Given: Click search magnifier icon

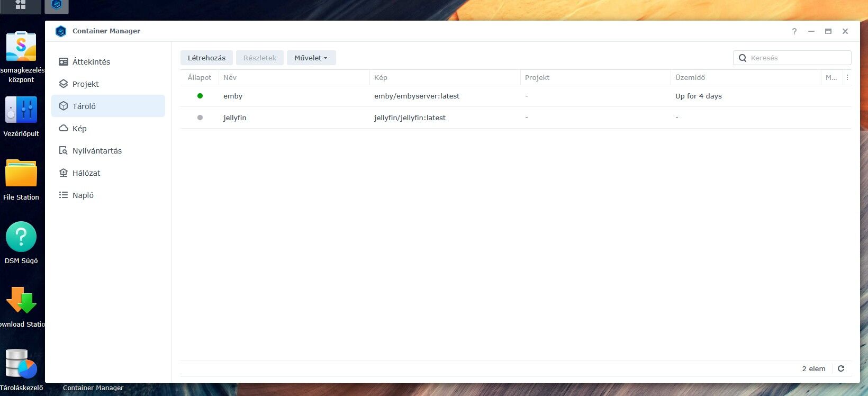Looking at the screenshot, I should tap(743, 58).
